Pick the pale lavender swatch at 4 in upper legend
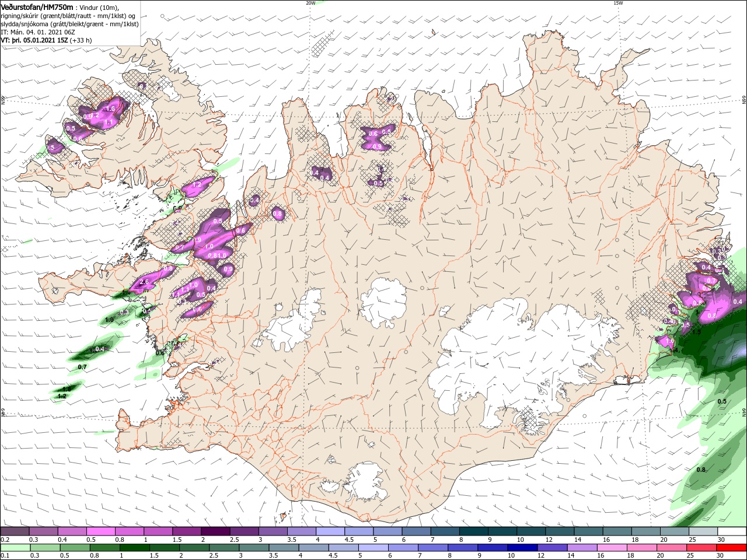The width and height of the screenshot is (747, 560). (330, 531)
